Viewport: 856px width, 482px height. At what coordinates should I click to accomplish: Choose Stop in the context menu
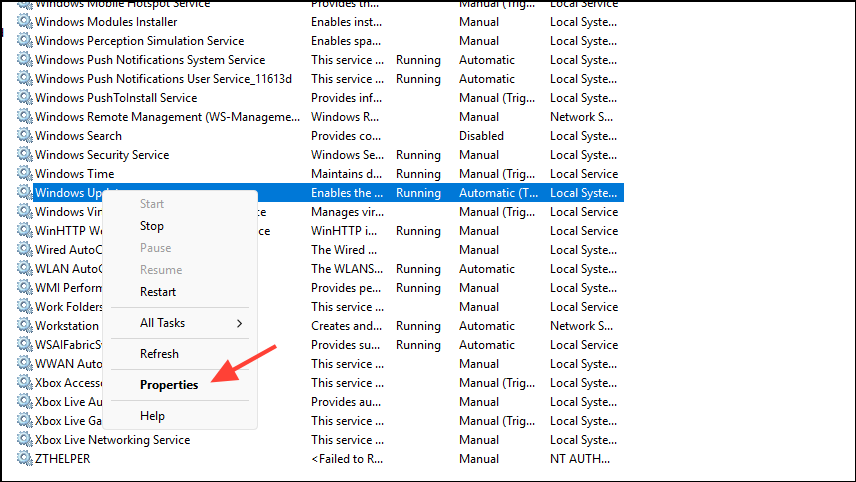[x=152, y=226]
